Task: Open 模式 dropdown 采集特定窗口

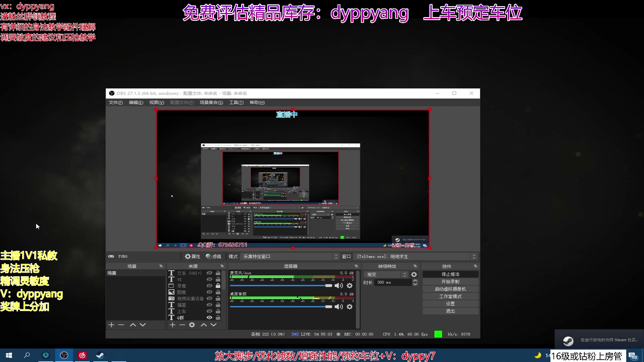Action: pos(290,256)
